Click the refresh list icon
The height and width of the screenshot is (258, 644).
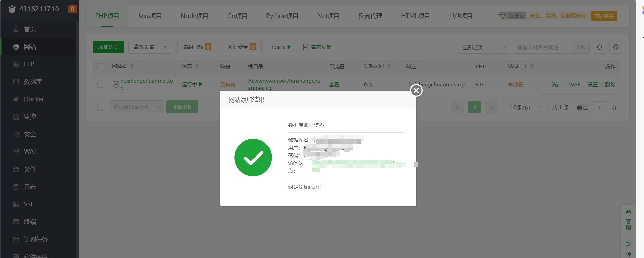tap(600, 47)
